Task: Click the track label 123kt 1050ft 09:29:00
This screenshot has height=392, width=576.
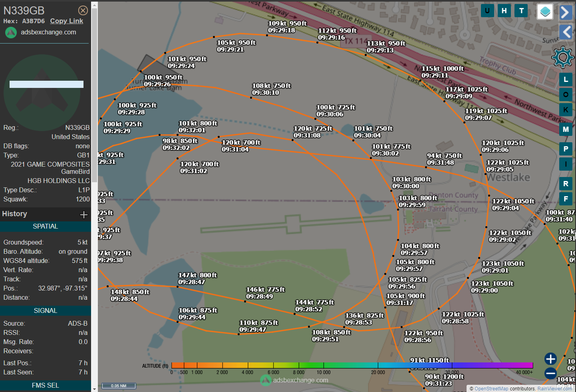Action: click(492, 287)
